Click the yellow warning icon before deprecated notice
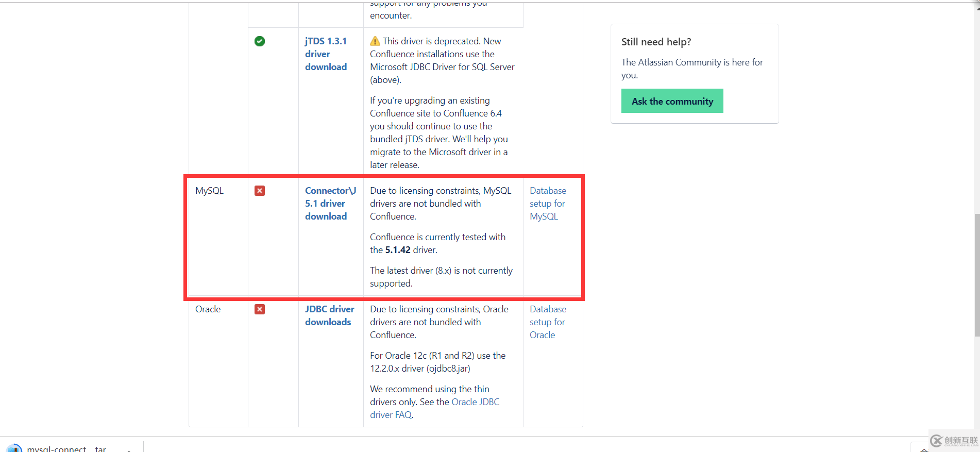This screenshot has width=980, height=452. (x=375, y=41)
